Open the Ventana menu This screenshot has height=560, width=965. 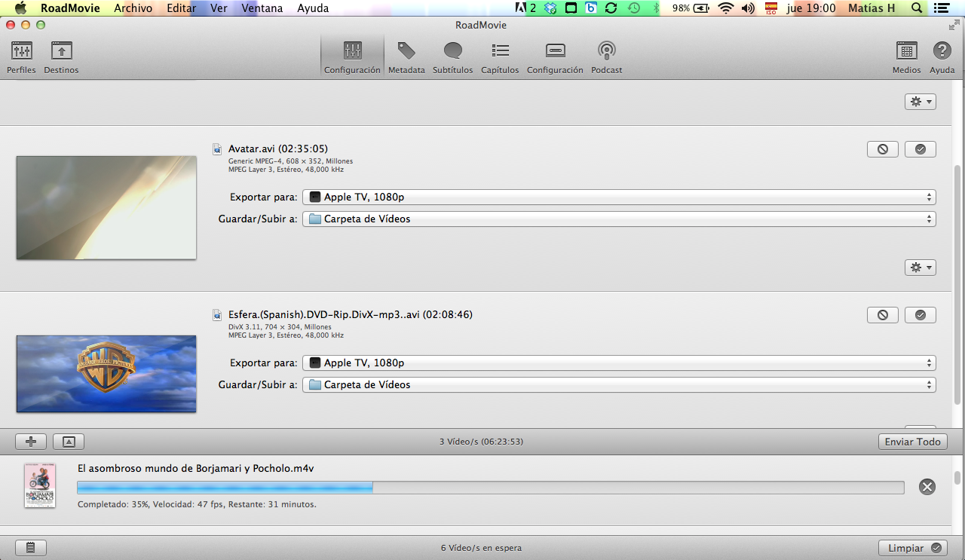click(262, 8)
